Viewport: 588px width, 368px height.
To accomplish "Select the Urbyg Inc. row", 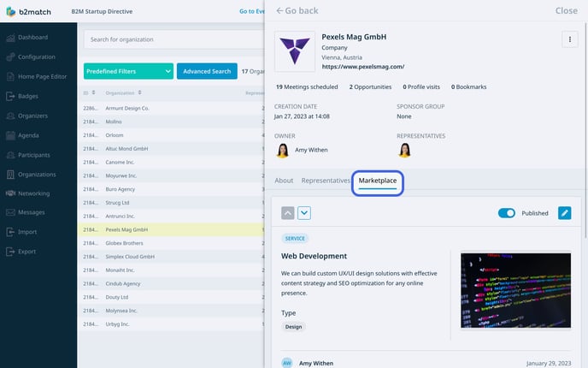I will [171, 324].
